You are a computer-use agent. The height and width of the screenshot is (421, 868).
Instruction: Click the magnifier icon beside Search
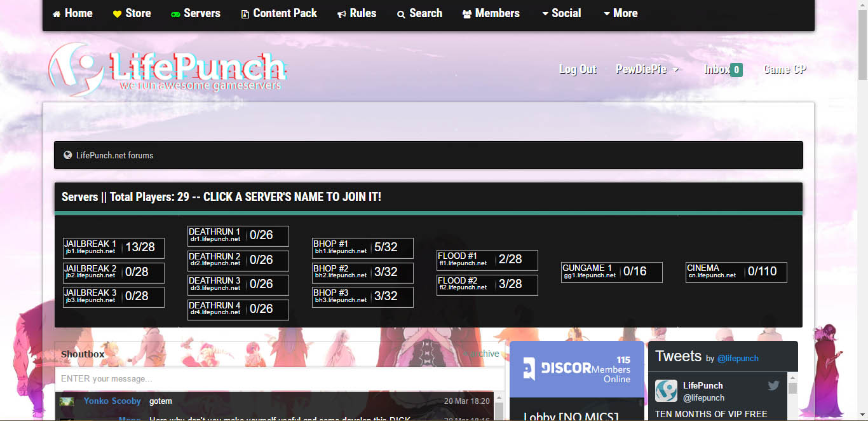pyautogui.click(x=401, y=14)
